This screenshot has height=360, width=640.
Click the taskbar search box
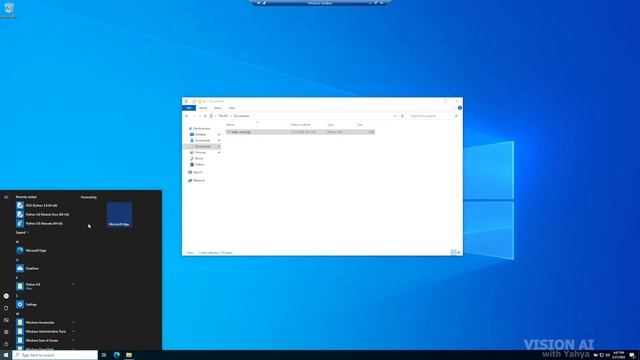(x=55, y=355)
